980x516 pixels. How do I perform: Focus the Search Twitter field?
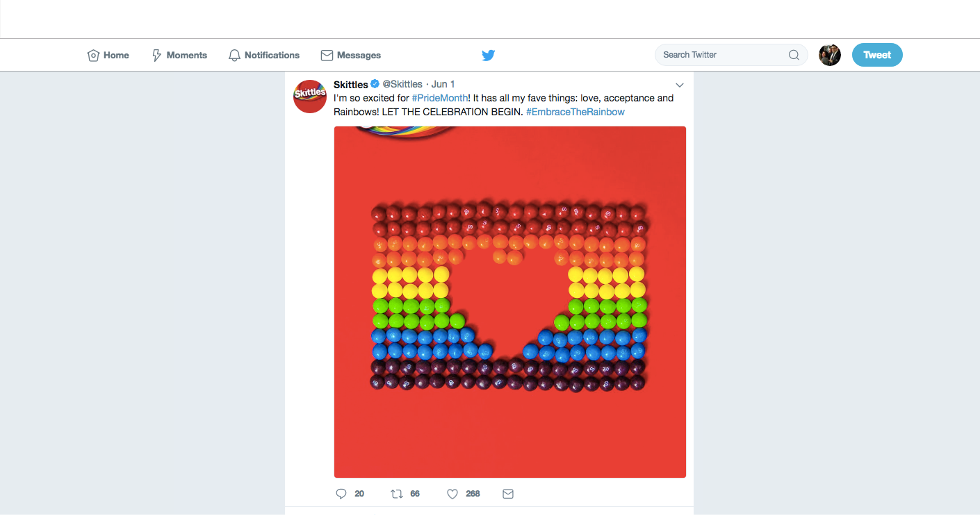pos(723,55)
